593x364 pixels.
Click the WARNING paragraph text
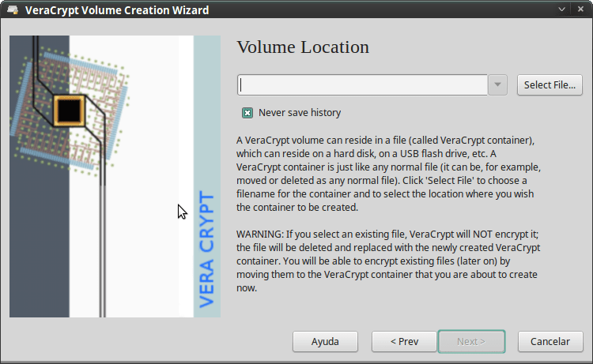click(x=388, y=261)
